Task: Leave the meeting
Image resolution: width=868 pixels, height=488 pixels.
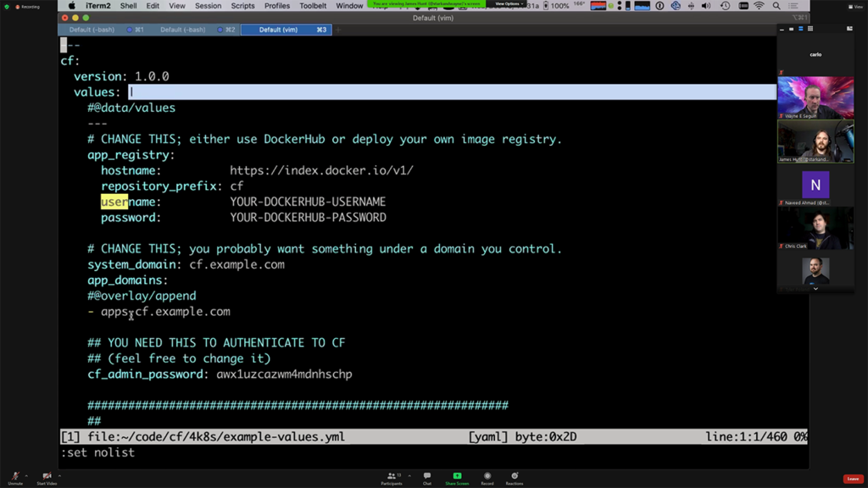Action: click(853, 479)
